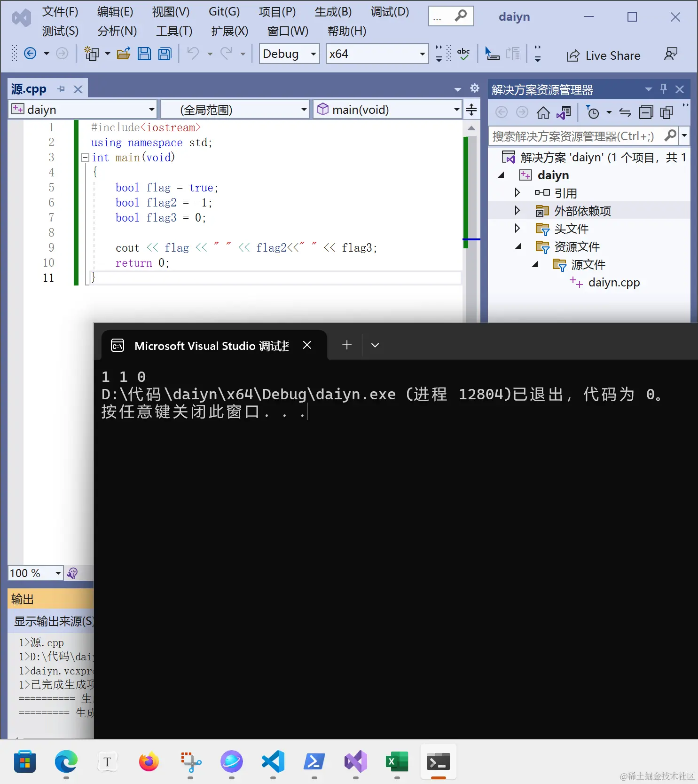The image size is (698, 784).
Task: Add a new terminal tab
Action: tap(347, 345)
